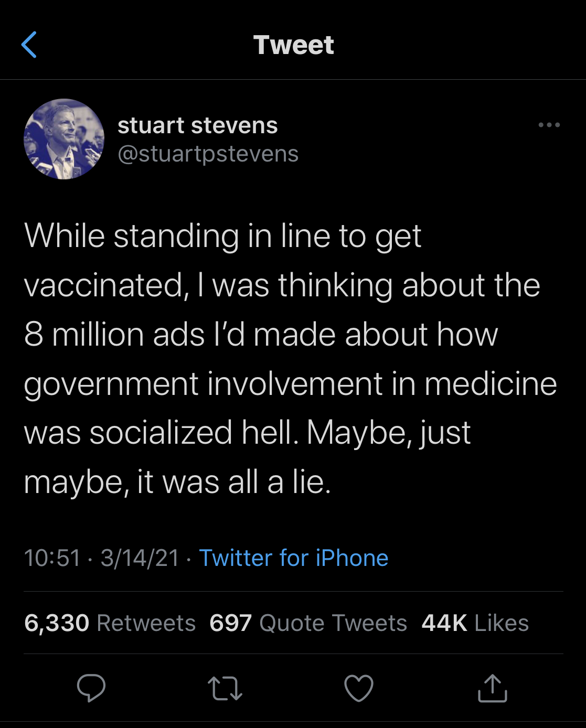586x728 pixels.
Task: View the 44K Likes list
Action: [475, 623]
